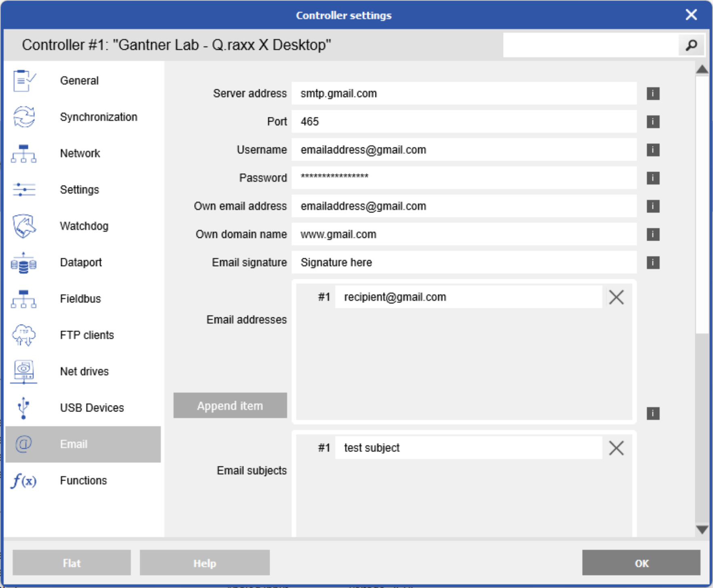Viewport: 713px width, 588px height.
Task: Click the FTP clients cloud icon
Action: [x=24, y=335]
